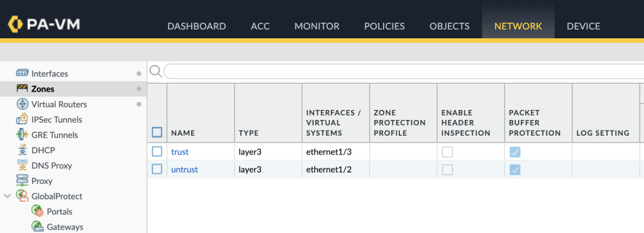Open the OBJECTS tab
Screen dimensions: 644x233
450,26
